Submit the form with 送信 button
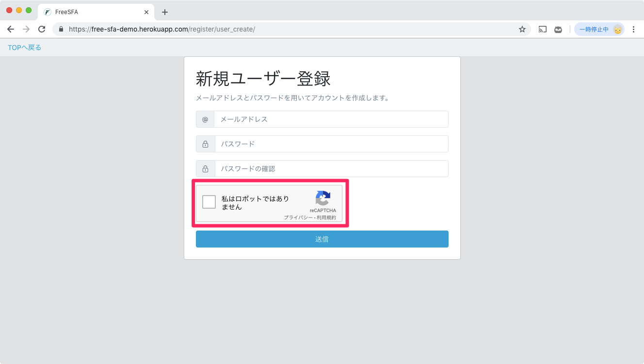This screenshot has width=644, height=364. point(322,239)
